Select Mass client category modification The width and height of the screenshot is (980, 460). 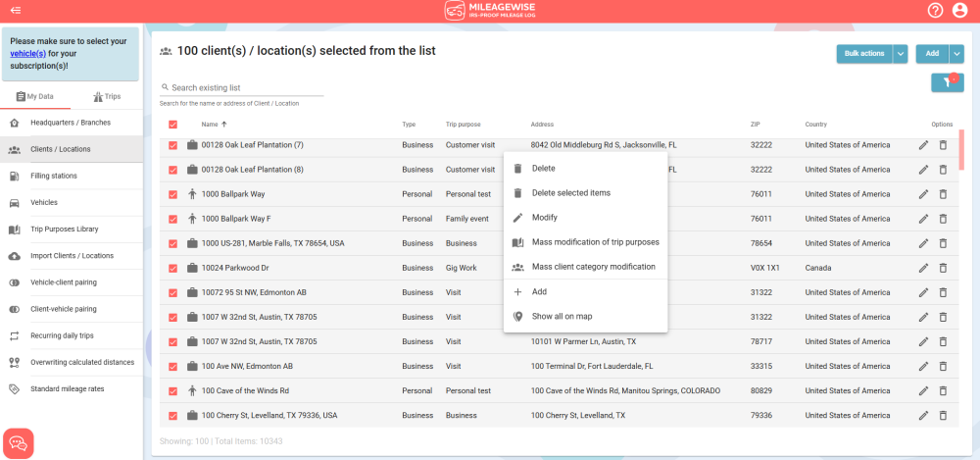(x=585, y=267)
